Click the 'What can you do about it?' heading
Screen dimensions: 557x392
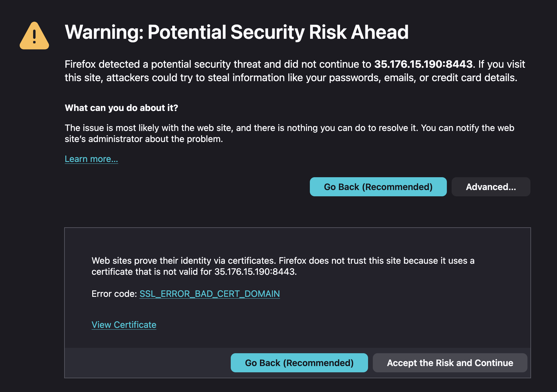(x=121, y=108)
